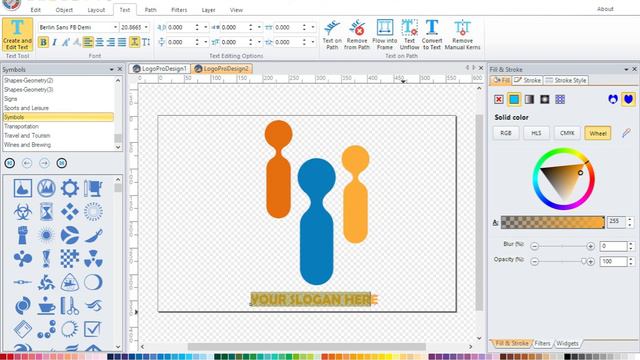640x360 pixels.
Task: Open the Layout ribbon tab
Action: click(x=96, y=10)
